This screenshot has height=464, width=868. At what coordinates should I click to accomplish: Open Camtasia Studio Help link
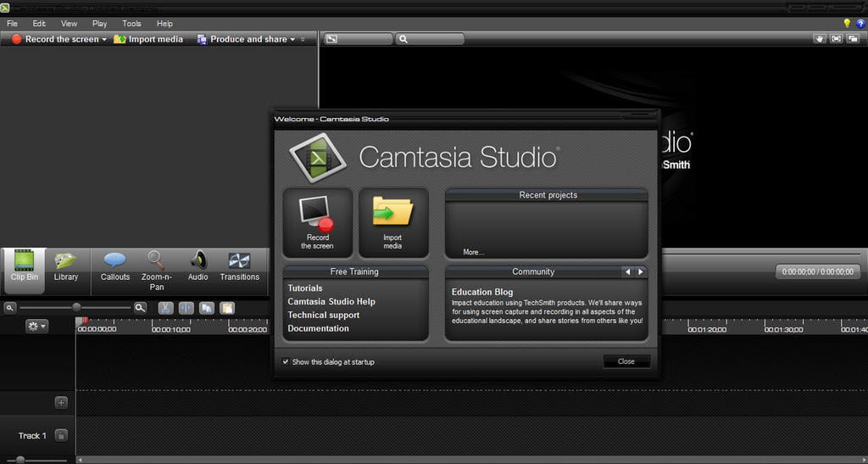[331, 301]
